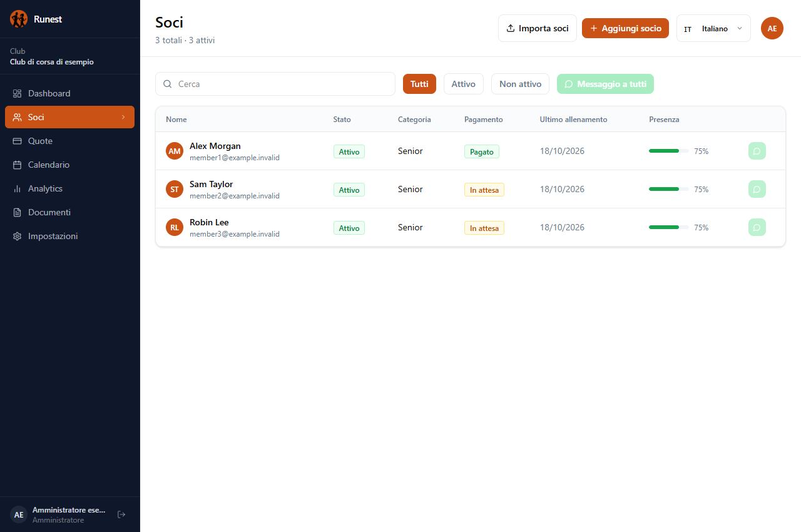Image resolution: width=801 pixels, height=532 pixels.
Task: Open Documenti in the sidebar
Action: point(69,212)
